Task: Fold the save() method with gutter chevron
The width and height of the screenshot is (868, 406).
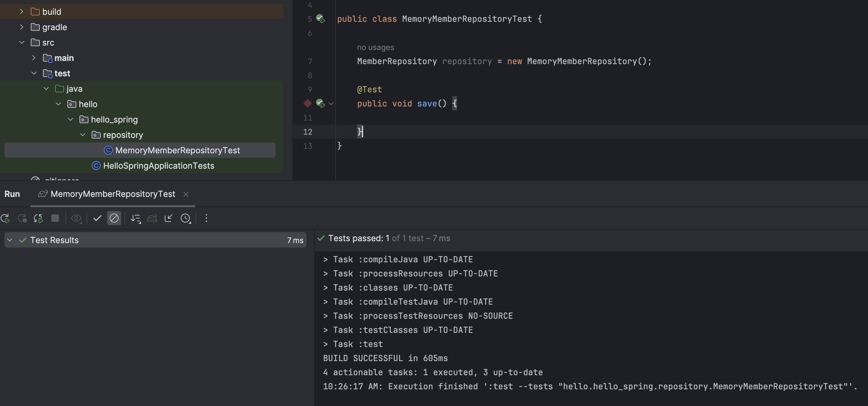Action: tap(331, 104)
